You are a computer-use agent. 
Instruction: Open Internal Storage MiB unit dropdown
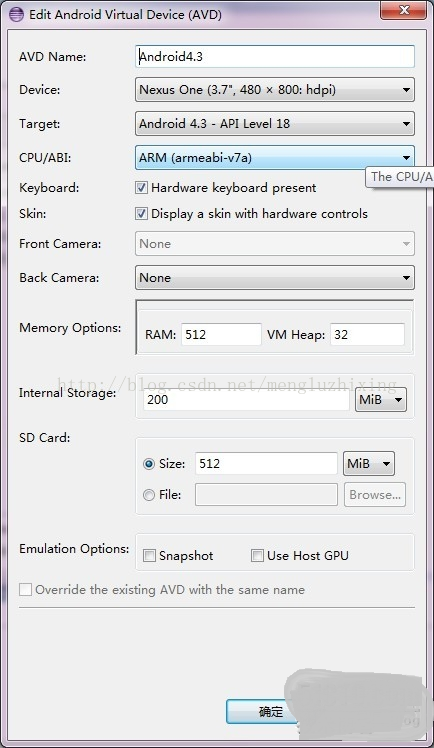[381, 399]
